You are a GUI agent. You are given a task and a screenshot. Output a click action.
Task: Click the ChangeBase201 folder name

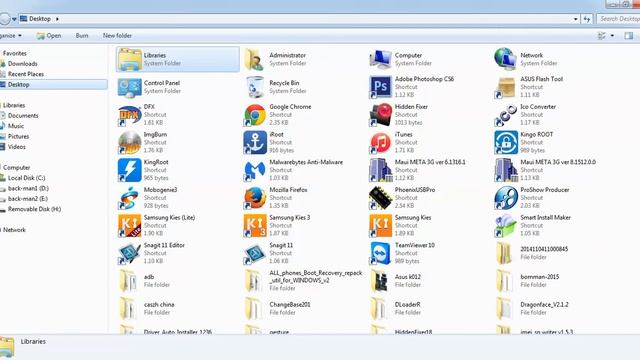pos(290,304)
